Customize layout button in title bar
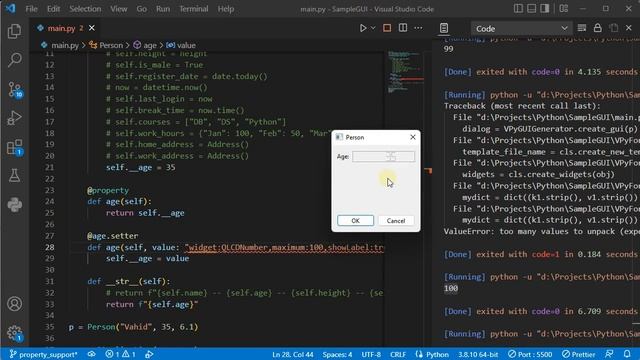This screenshot has height=360, width=640. (x=564, y=9)
